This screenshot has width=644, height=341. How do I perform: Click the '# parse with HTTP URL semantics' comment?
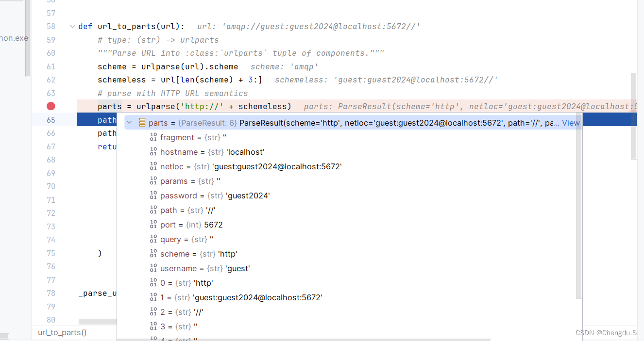(172, 93)
